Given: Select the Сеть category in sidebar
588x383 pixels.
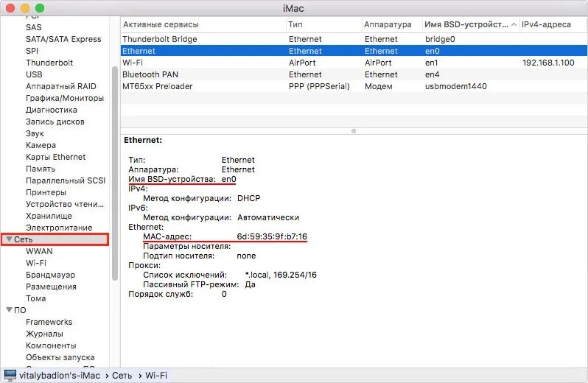Looking at the screenshot, I should pyautogui.click(x=55, y=239).
